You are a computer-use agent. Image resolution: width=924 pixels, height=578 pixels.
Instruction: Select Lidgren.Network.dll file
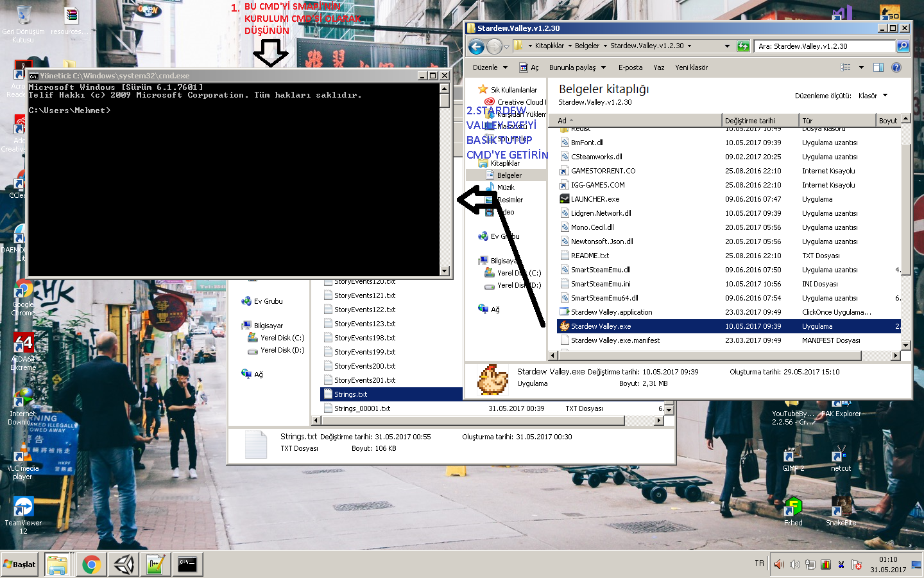tap(601, 213)
